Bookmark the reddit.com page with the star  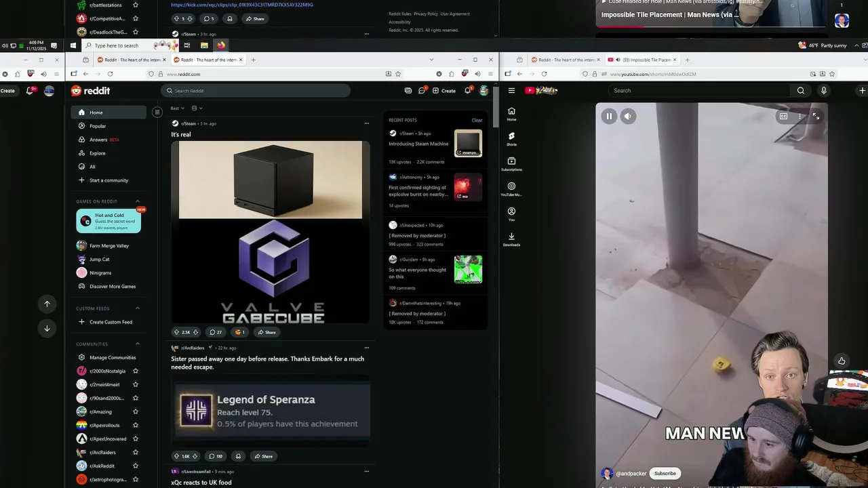coord(398,74)
